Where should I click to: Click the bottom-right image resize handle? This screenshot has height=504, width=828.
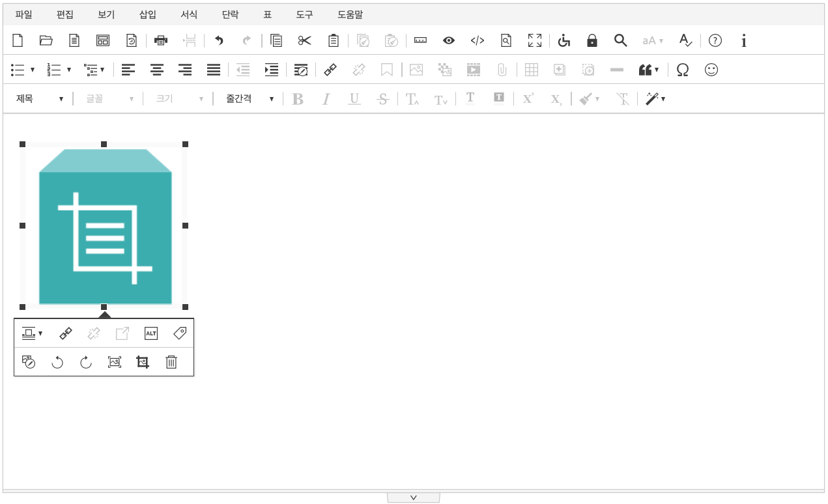tap(185, 307)
